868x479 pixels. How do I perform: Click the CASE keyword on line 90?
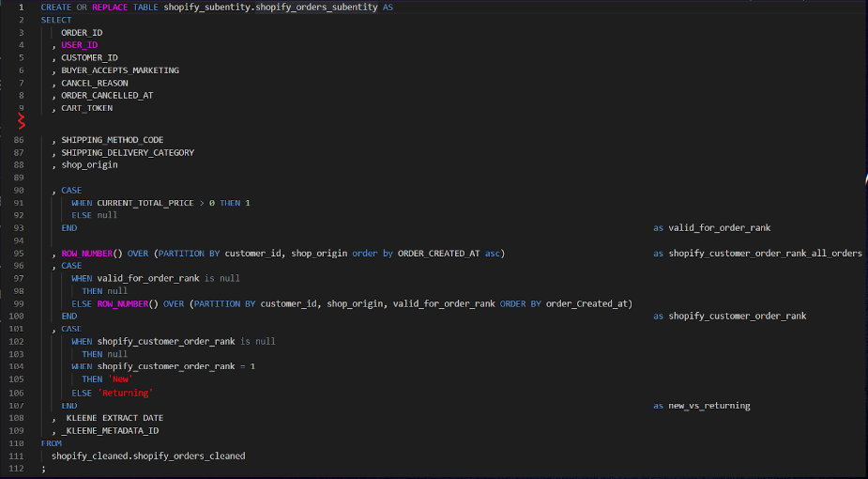pyautogui.click(x=71, y=191)
